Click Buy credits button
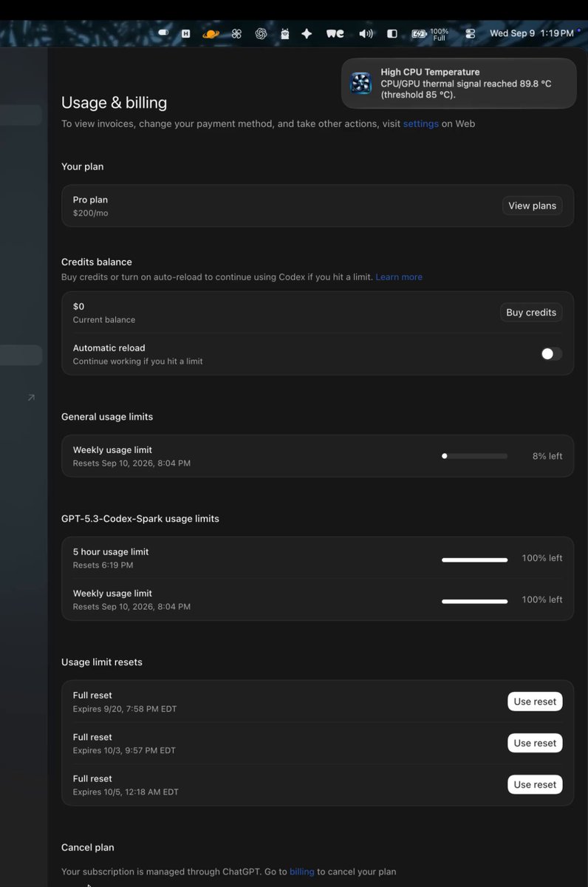The height and width of the screenshot is (887, 588). click(x=531, y=313)
